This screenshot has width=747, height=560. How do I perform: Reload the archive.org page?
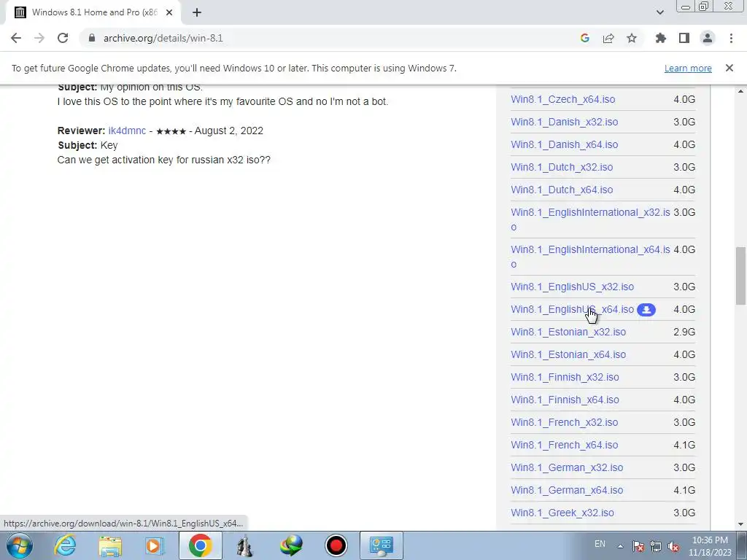(x=63, y=38)
